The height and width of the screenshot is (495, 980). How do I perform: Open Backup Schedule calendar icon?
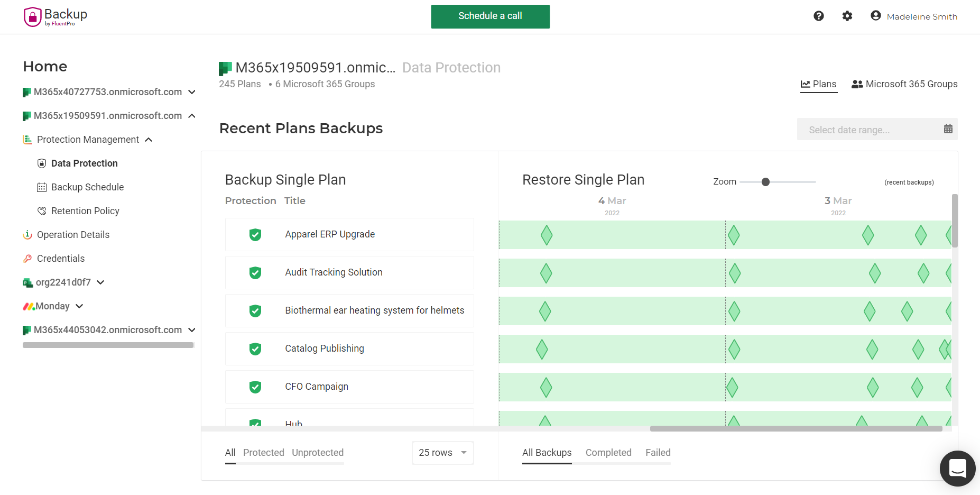point(42,187)
